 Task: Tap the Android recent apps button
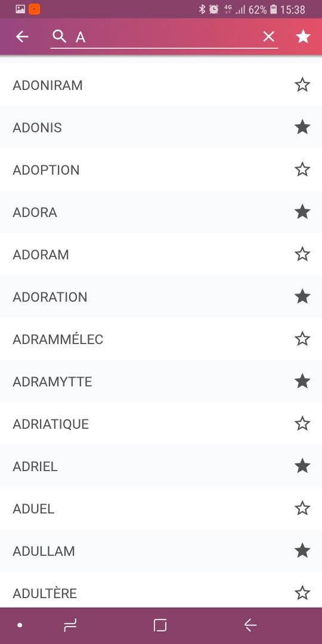click(x=70, y=626)
